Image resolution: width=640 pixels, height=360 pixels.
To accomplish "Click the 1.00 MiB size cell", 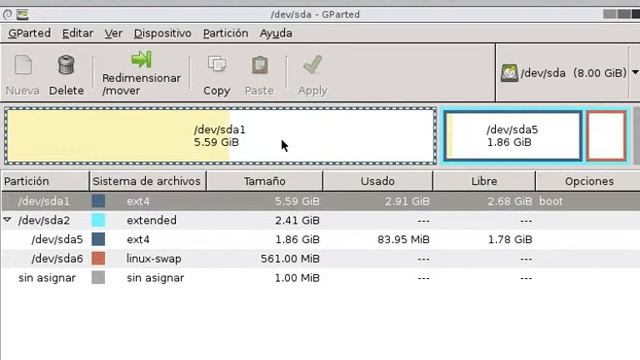I will pos(297,278).
